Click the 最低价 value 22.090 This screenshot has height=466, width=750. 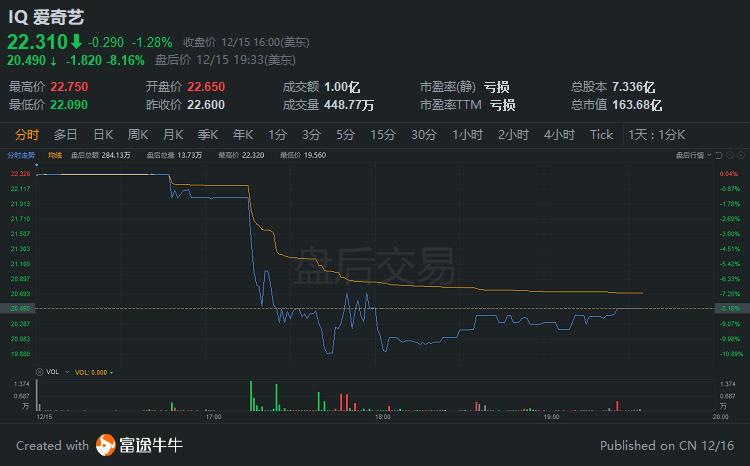click(69, 104)
